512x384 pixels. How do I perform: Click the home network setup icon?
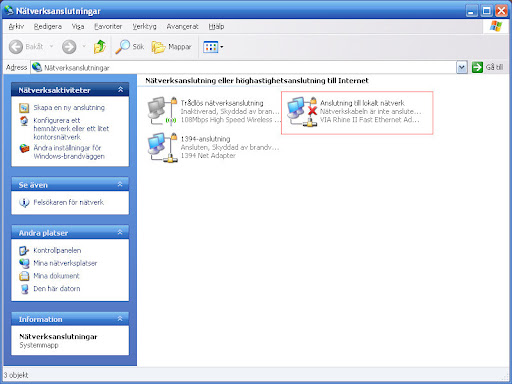[x=24, y=121]
